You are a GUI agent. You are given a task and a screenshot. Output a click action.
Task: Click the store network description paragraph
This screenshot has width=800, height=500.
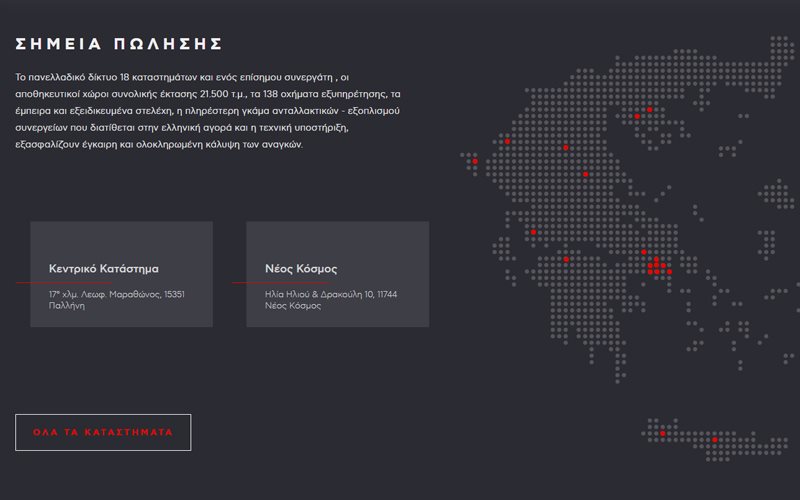point(208,110)
